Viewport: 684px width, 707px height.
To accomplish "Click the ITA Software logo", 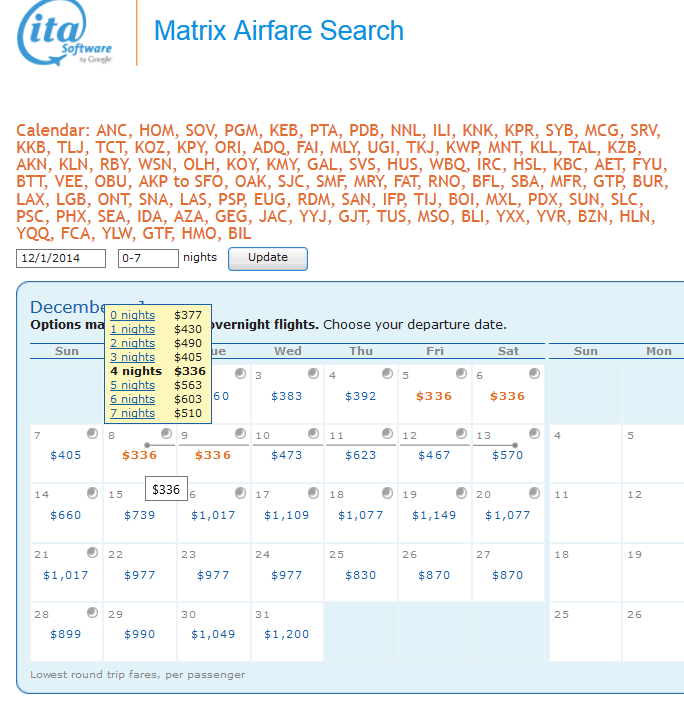I will [x=65, y=34].
